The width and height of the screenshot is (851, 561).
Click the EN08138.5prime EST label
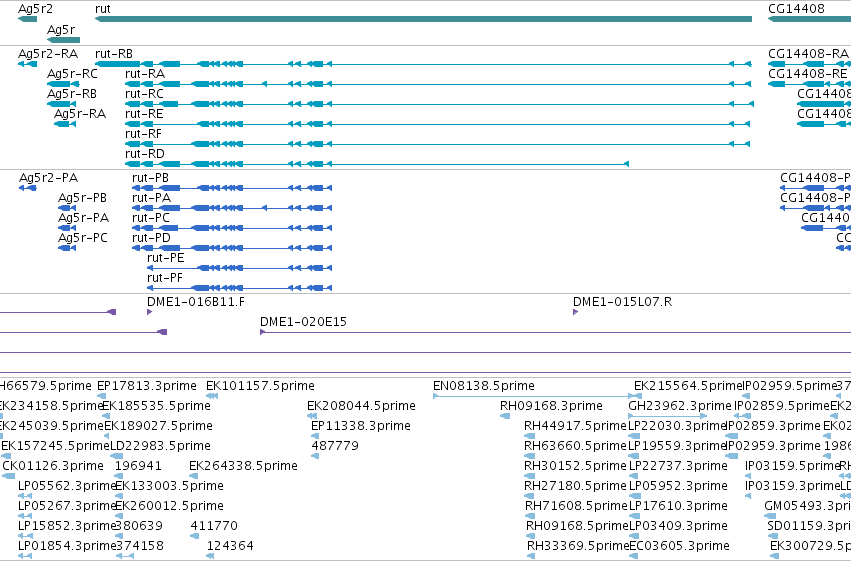[x=484, y=386]
